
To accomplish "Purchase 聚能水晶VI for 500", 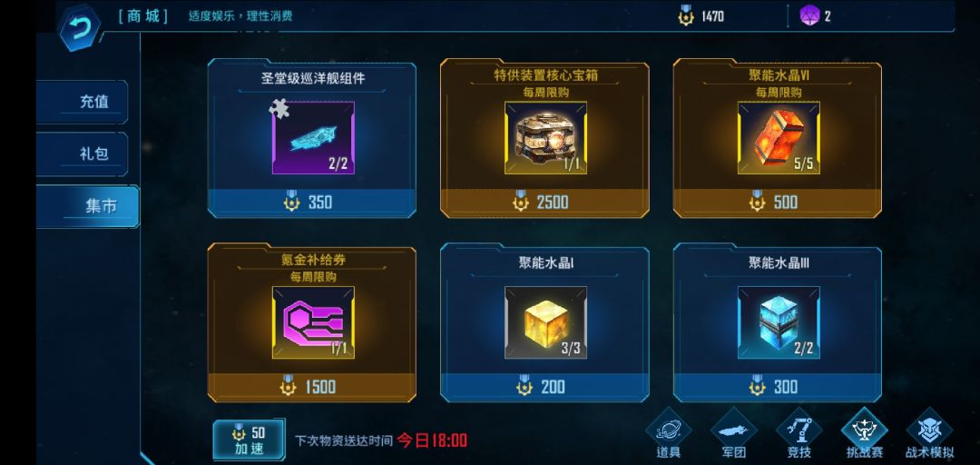I will pyautogui.click(x=777, y=203).
